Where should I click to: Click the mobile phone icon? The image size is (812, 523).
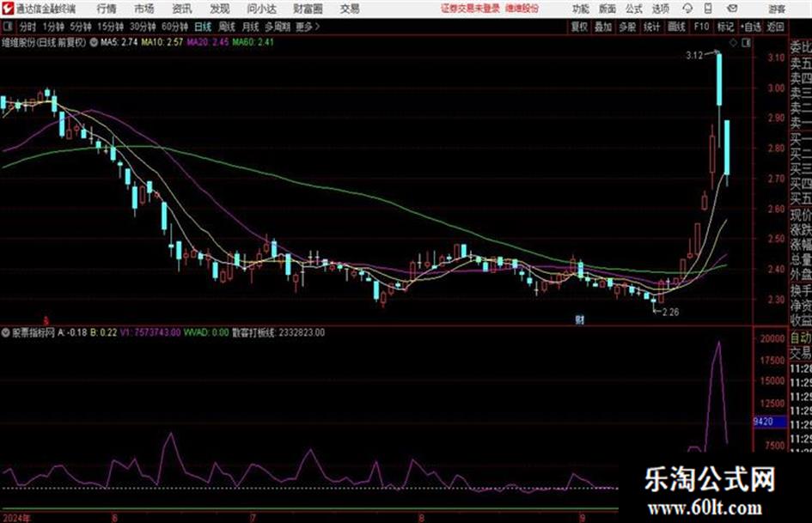pyautogui.click(x=708, y=9)
